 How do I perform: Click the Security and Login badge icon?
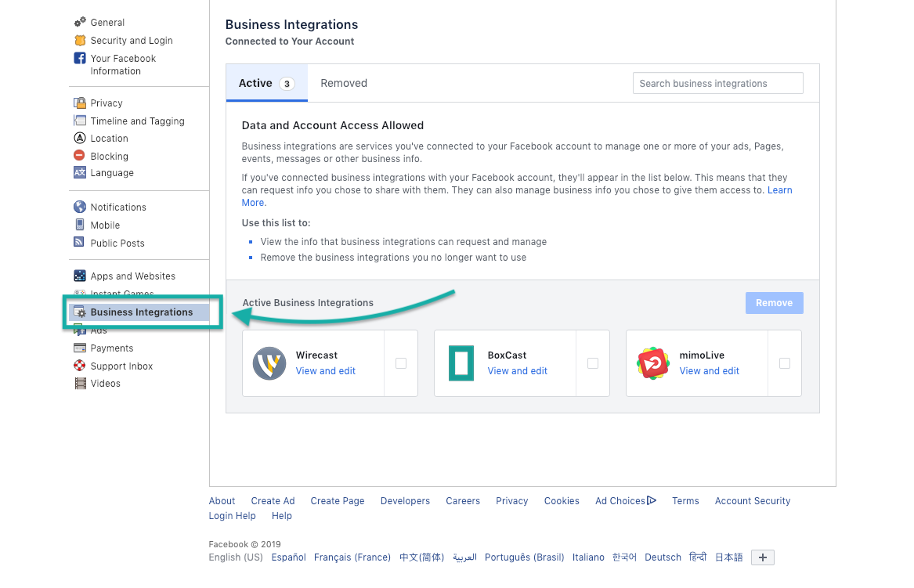point(80,41)
